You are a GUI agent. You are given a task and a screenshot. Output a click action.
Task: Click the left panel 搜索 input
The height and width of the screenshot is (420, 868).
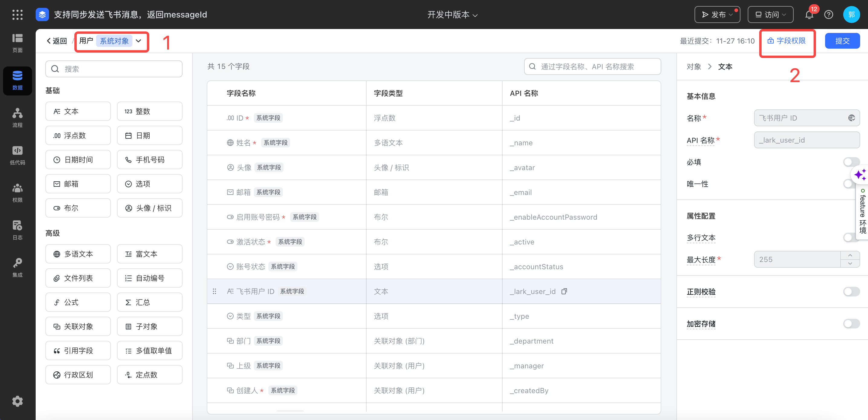(x=114, y=69)
